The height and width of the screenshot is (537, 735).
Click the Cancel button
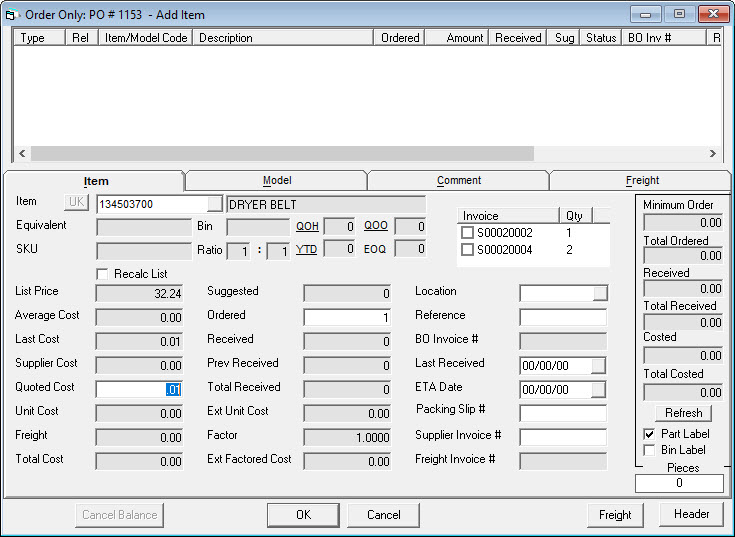383,515
